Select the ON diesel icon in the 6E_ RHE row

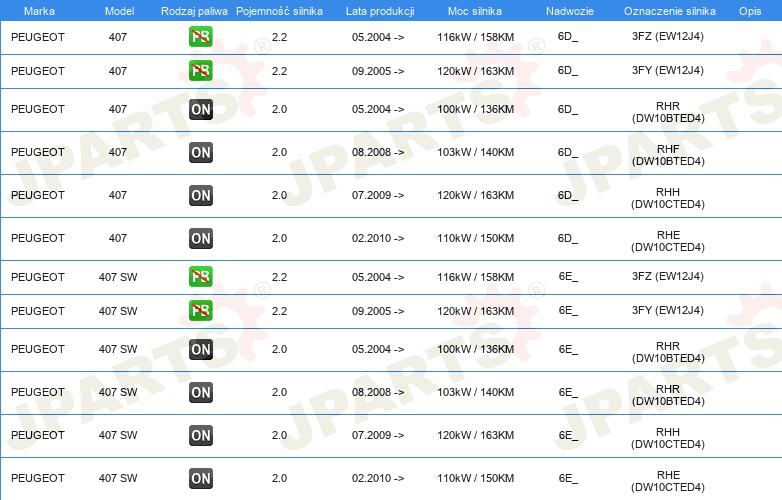[x=200, y=478]
